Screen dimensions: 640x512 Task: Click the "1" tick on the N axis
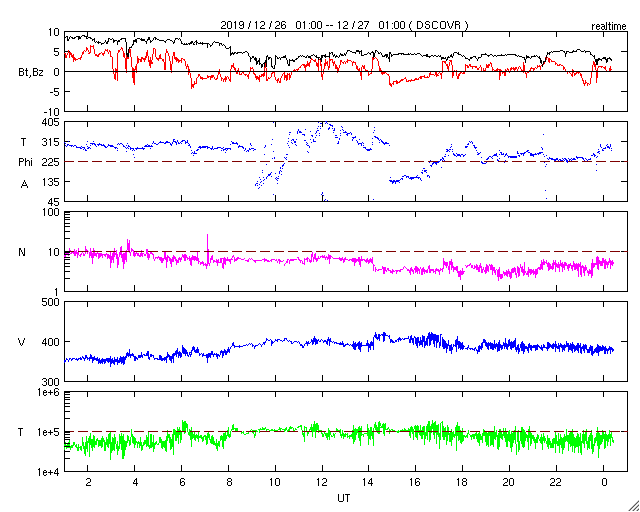click(x=57, y=292)
